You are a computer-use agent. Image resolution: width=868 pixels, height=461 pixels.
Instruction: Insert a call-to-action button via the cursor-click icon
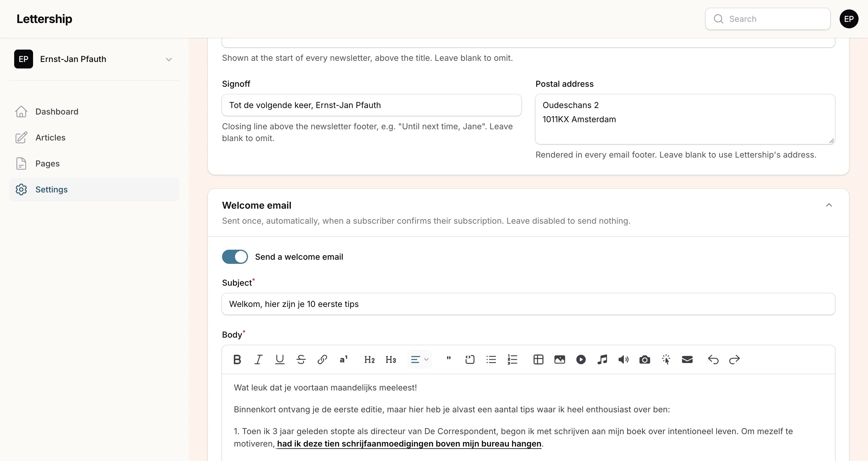[x=666, y=359]
